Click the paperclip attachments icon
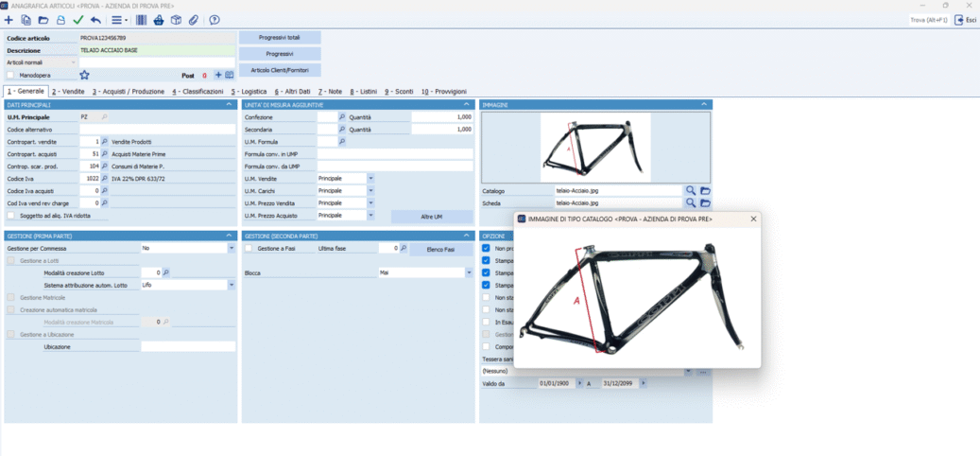This screenshot has width=980, height=456. point(194,20)
